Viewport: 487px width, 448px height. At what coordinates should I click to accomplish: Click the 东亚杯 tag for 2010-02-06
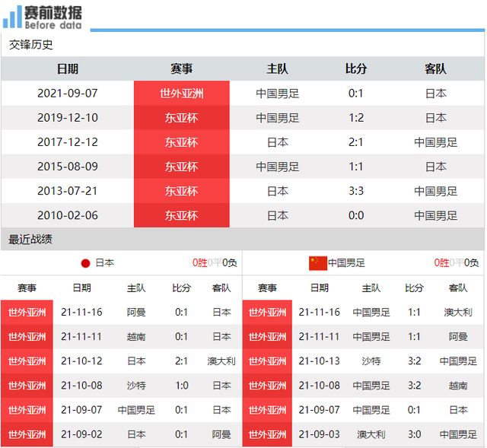(182, 215)
